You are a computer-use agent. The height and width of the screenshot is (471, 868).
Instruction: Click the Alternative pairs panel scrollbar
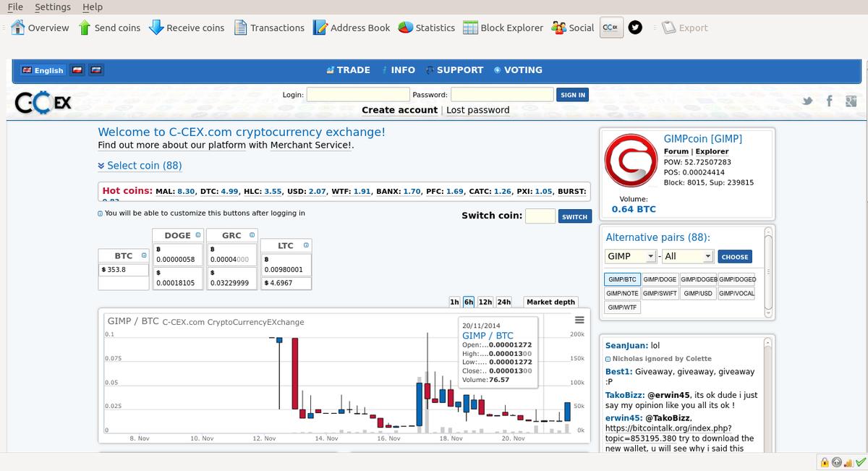pos(768,272)
